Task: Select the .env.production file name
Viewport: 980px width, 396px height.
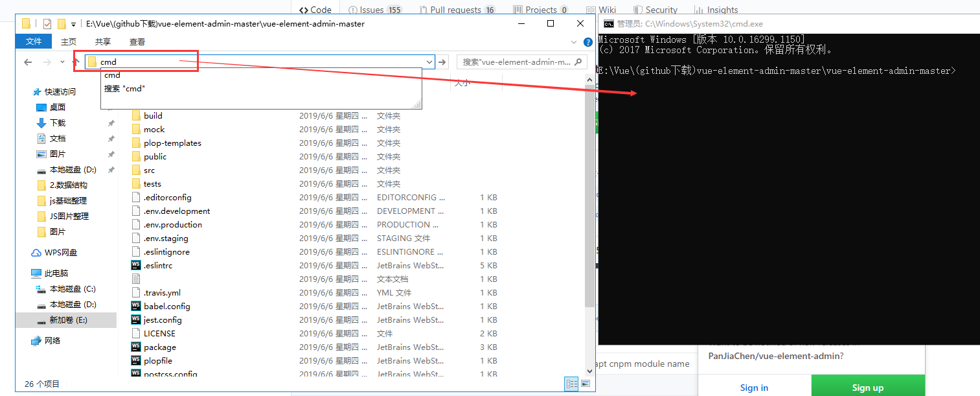Action: click(x=173, y=225)
